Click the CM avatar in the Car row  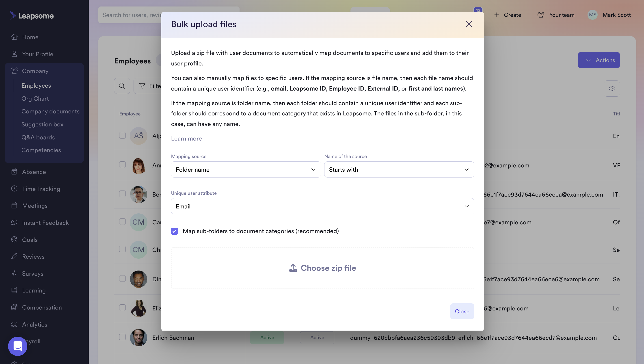[x=138, y=222]
